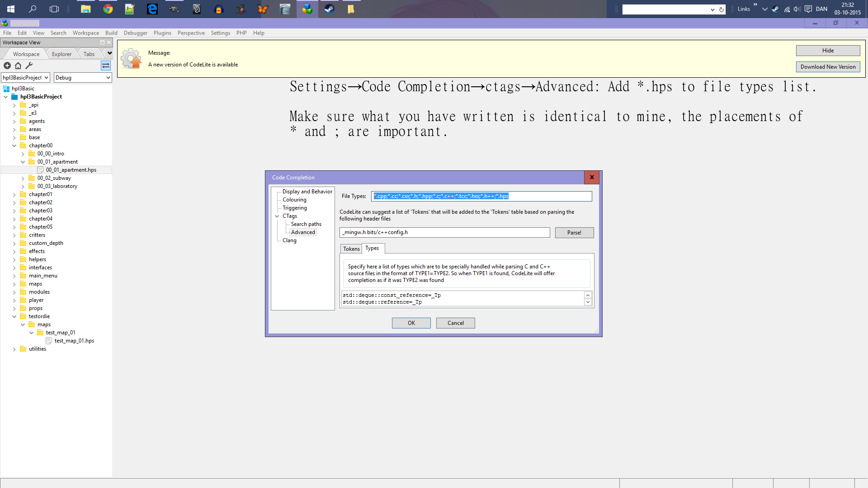Collapse the chapter00 folder
The width and height of the screenshot is (868, 488).
coord(14,145)
